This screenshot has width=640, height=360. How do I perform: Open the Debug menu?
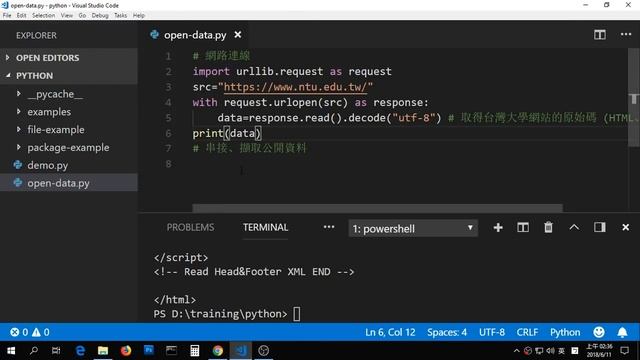100,15
